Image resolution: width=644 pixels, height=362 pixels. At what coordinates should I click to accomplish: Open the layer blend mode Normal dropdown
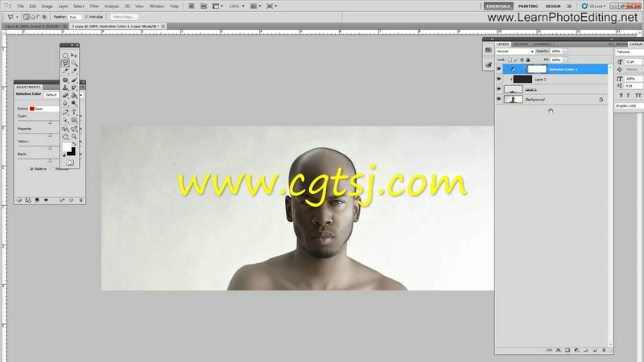(515, 51)
